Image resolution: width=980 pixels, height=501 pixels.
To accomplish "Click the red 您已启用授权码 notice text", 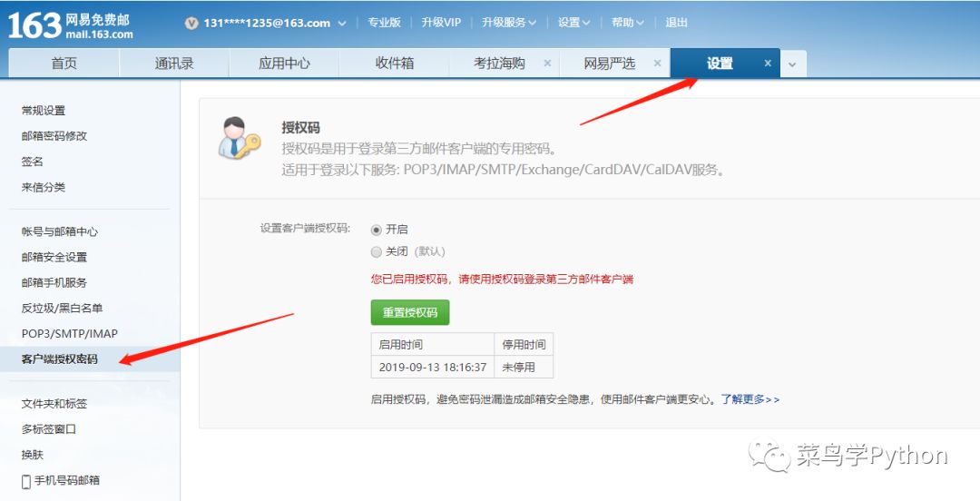I will (x=502, y=279).
